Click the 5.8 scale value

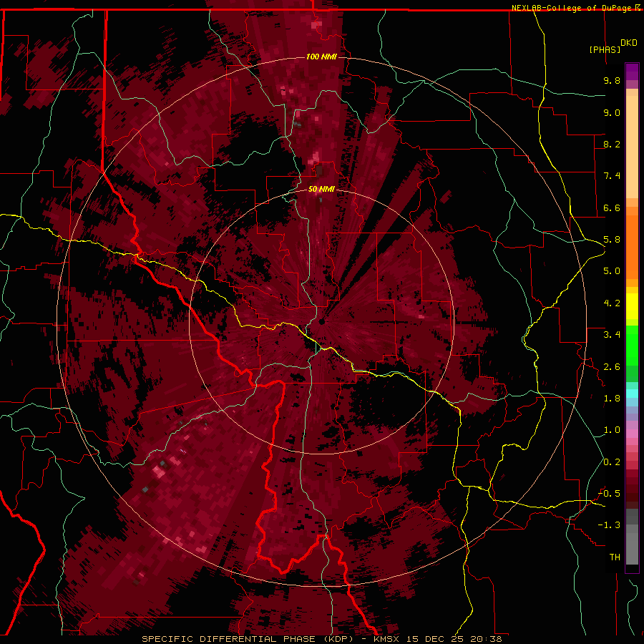612,240
